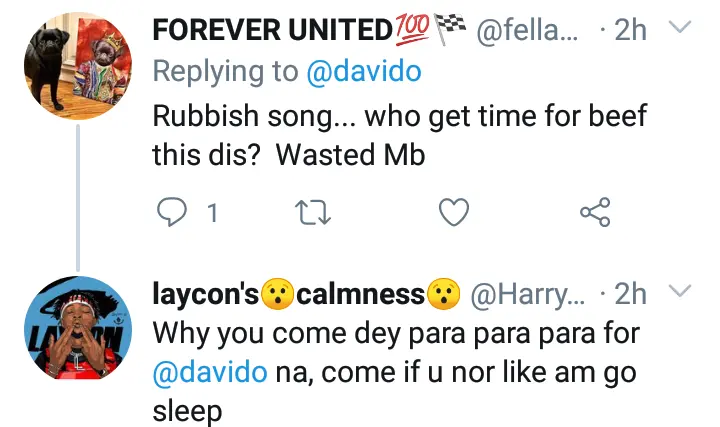Image resolution: width=720 pixels, height=427 pixels.
Task: Open the @fella... handle
Action: pyautogui.click(x=518, y=31)
